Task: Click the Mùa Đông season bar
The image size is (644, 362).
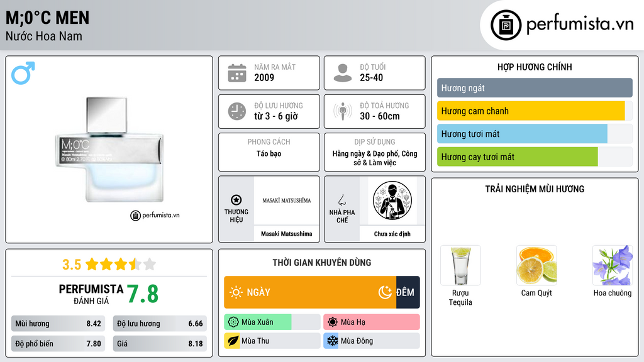Action: click(372, 341)
